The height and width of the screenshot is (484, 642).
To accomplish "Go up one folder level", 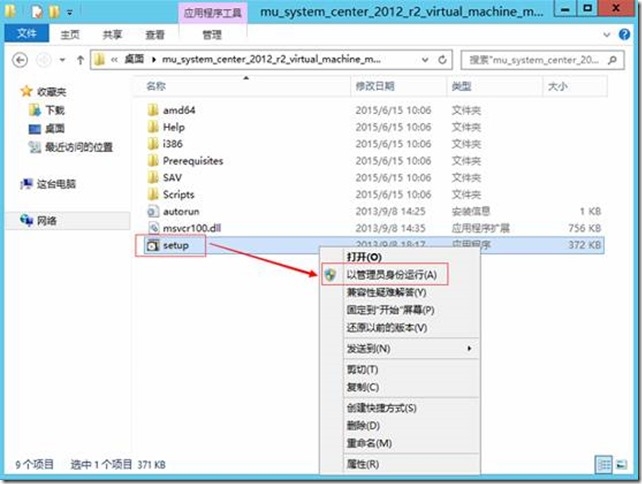I will coord(80,61).
